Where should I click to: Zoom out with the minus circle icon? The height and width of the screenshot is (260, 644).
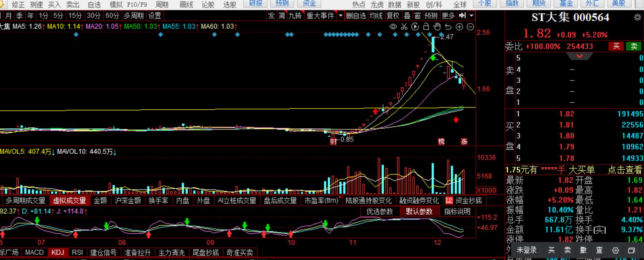tap(470, 27)
